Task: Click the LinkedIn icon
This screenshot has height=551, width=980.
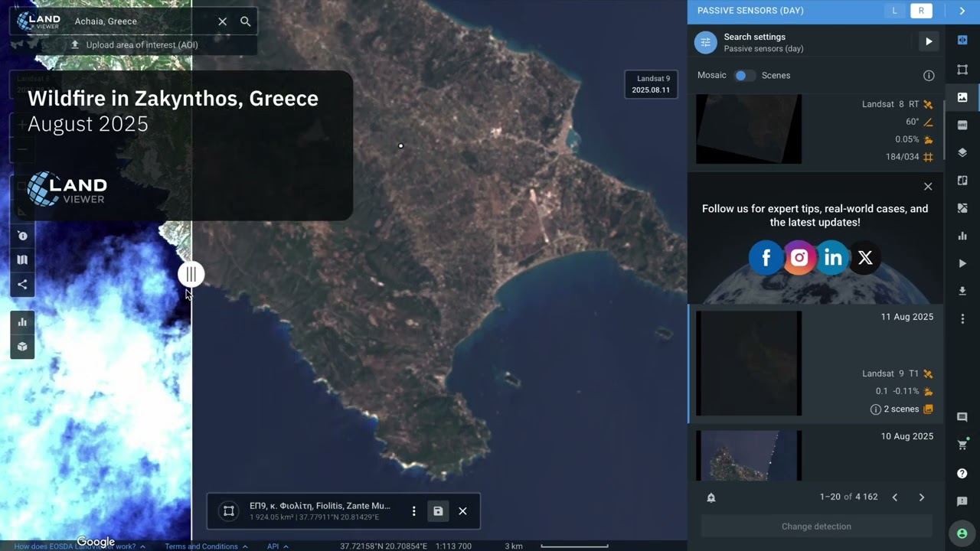Action: click(x=832, y=258)
